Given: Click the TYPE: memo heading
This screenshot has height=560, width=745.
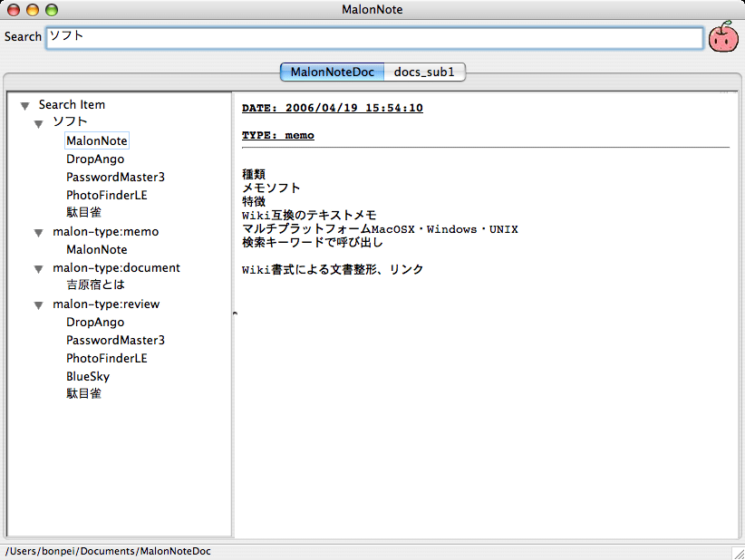Looking at the screenshot, I should coord(278,135).
